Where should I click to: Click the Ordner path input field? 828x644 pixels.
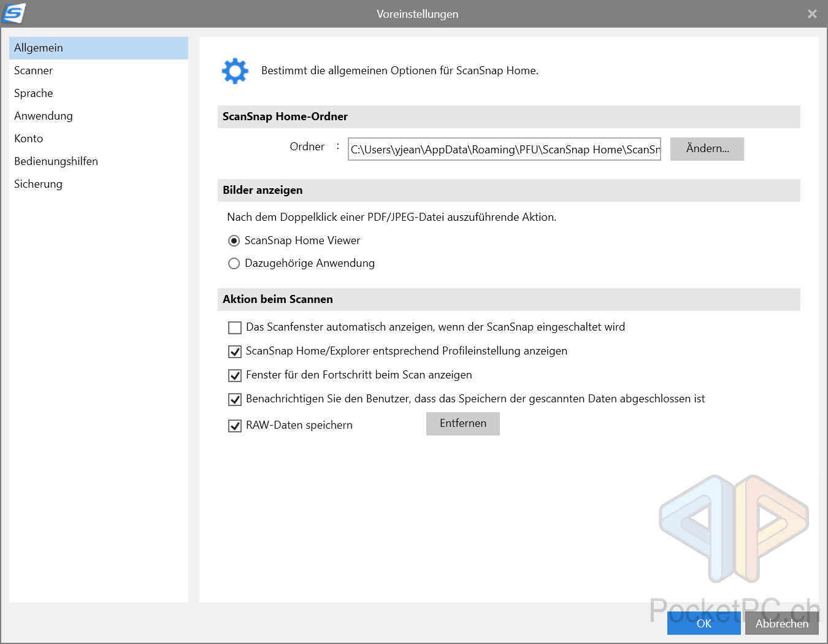(x=504, y=149)
